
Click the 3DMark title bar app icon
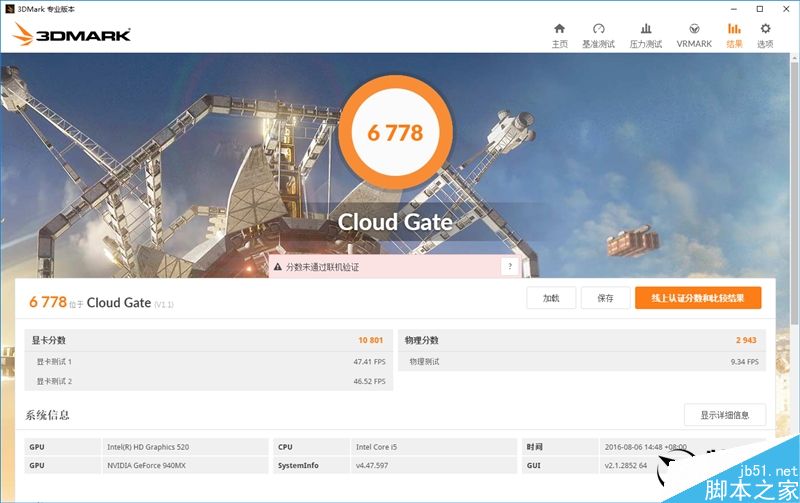(x=9, y=9)
